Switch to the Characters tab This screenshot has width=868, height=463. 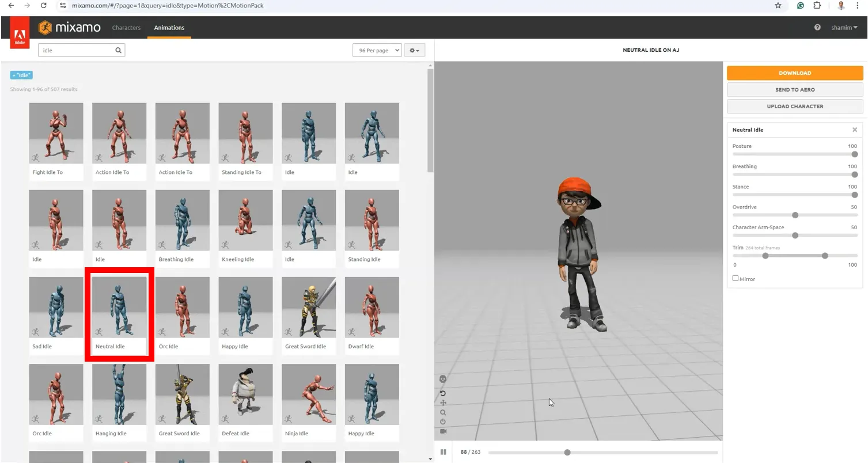pyautogui.click(x=126, y=27)
